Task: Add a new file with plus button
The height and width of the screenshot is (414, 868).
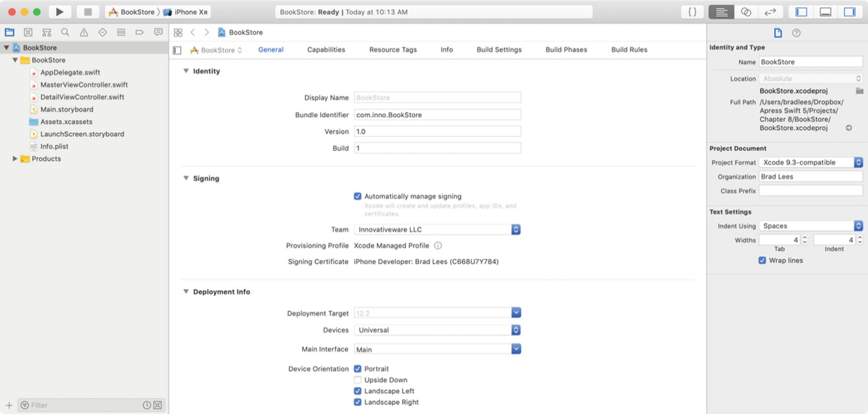Action: tap(9, 405)
